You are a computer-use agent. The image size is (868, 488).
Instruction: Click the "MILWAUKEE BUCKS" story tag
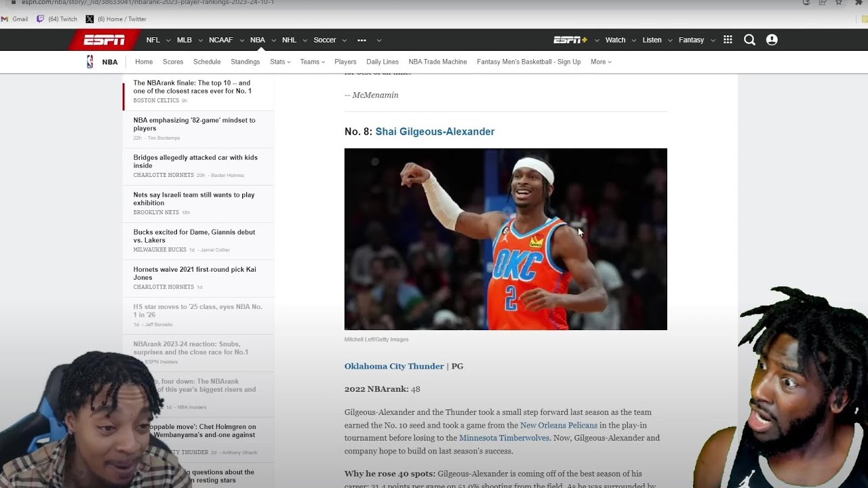pos(160,249)
